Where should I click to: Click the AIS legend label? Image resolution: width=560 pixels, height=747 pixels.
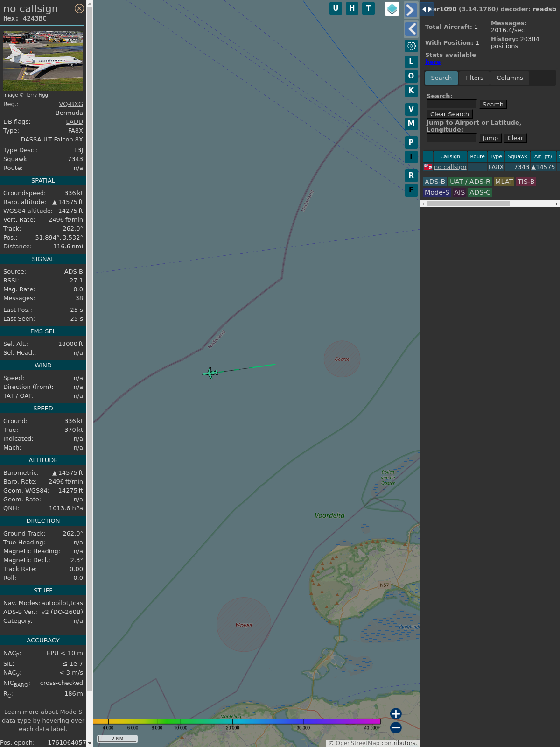point(460,193)
